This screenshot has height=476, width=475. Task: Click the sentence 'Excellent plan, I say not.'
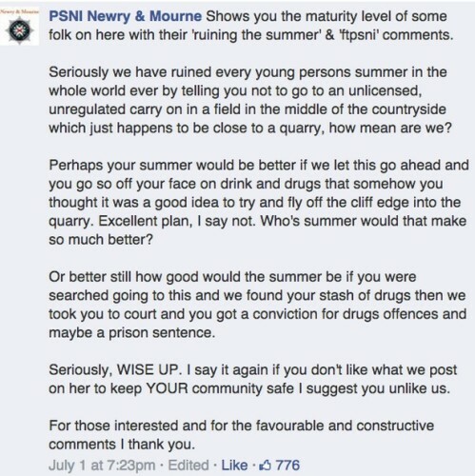click(x=177, y=221)
